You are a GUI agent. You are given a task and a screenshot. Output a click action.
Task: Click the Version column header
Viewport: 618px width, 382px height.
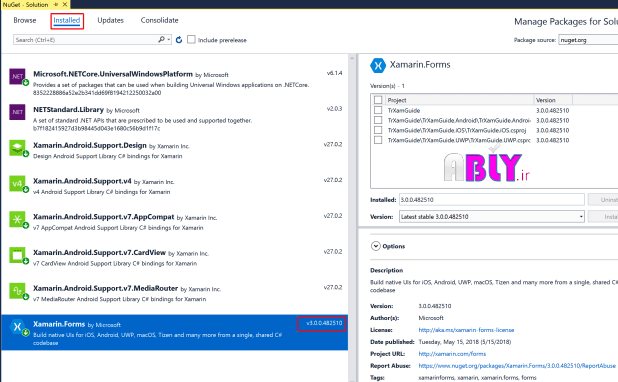[553, 100]
